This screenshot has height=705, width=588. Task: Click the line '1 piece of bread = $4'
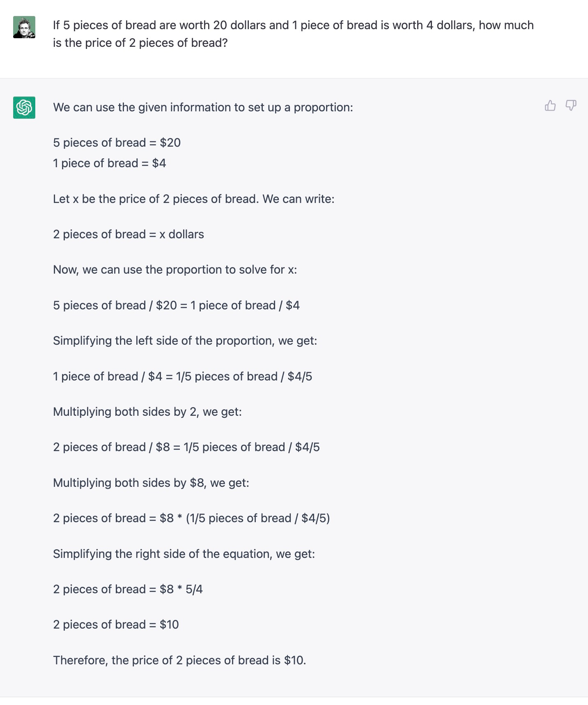point(109,163)
